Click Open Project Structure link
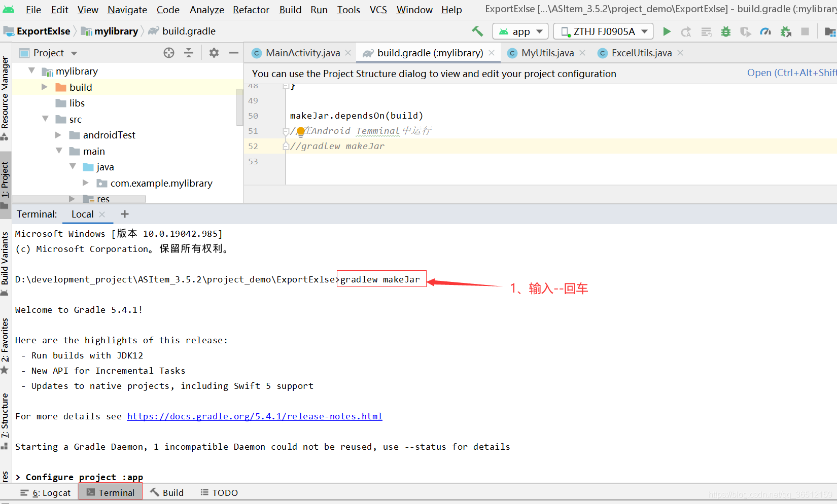Viewport: 837px width, 504px height. 791,73
